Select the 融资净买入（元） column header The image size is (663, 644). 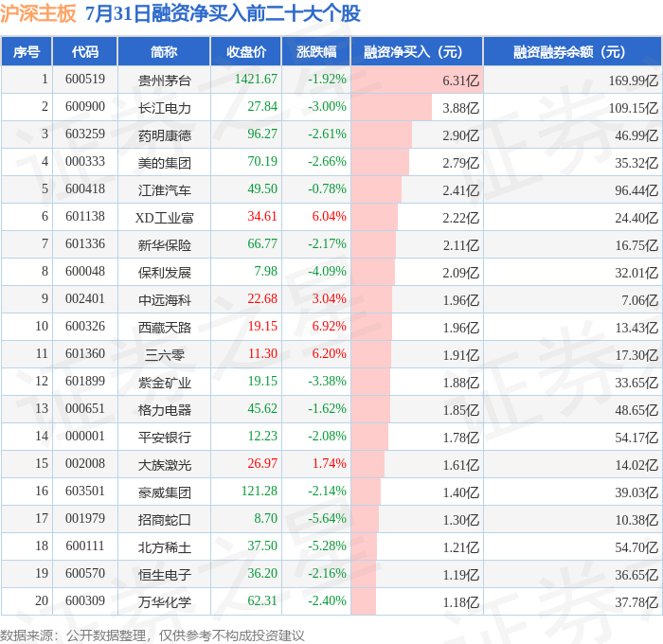tap(415, 52)
